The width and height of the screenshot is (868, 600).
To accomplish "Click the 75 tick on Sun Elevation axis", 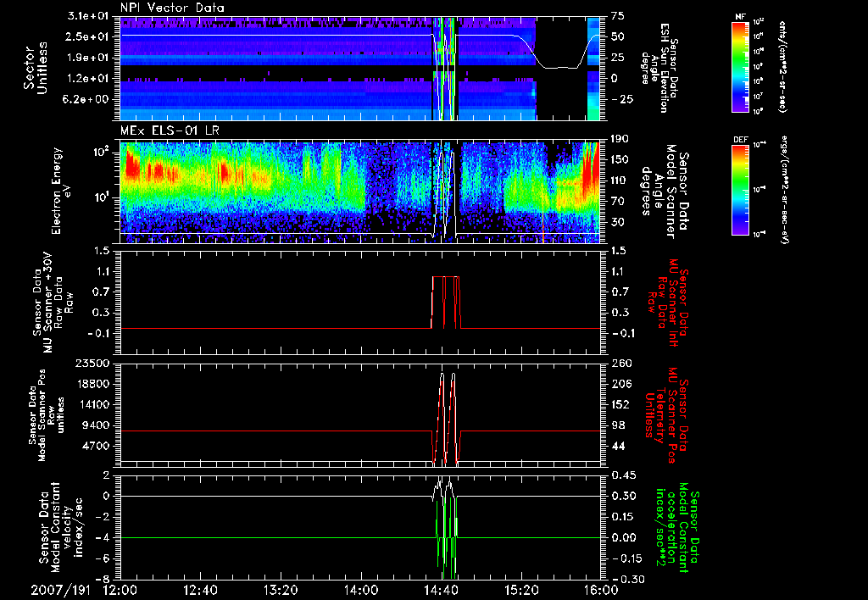I will [x=618, y=16].
